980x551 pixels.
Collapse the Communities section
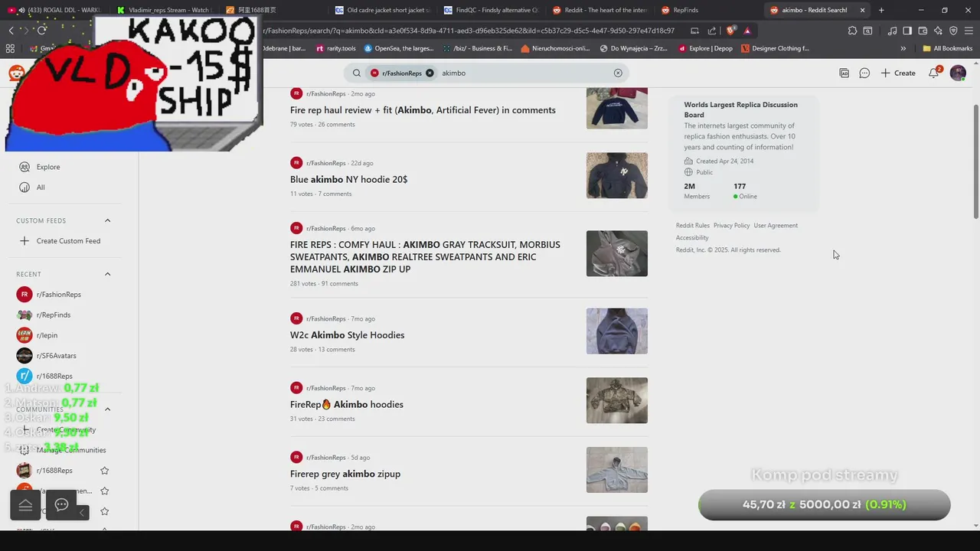pos(107,409)
